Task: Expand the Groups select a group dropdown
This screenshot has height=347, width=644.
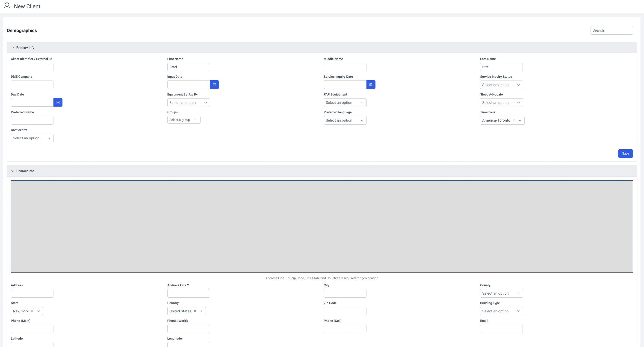Action: point(183,120)
